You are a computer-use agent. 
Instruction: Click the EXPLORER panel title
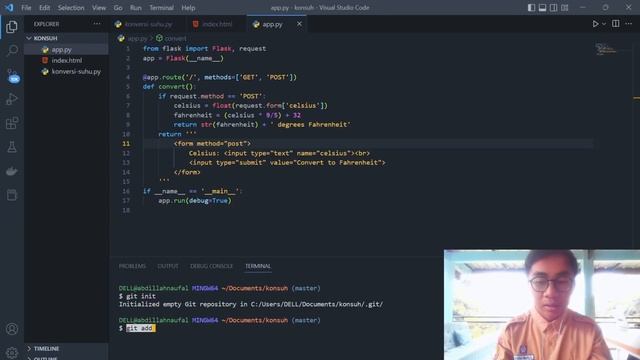(x=46, y=24)
